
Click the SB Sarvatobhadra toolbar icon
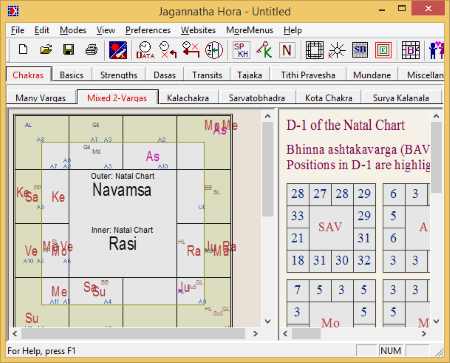360,50
